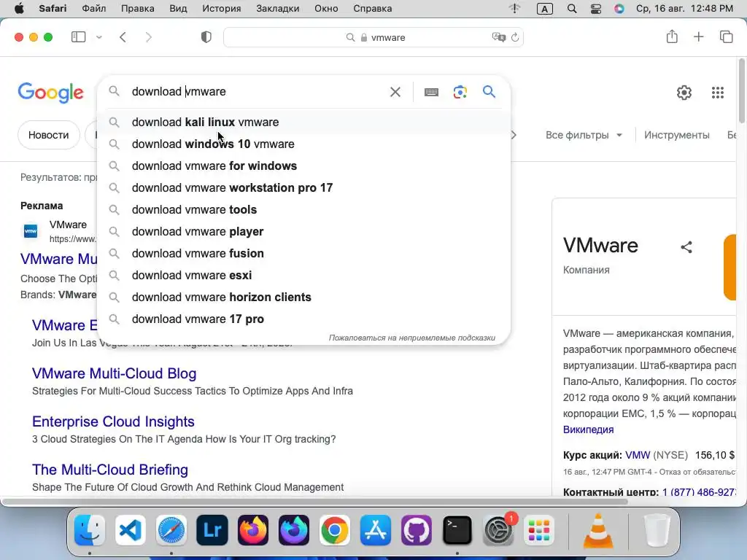The image size is (747, 560).
Task: Clear the Google search box text
Action: 395,92
